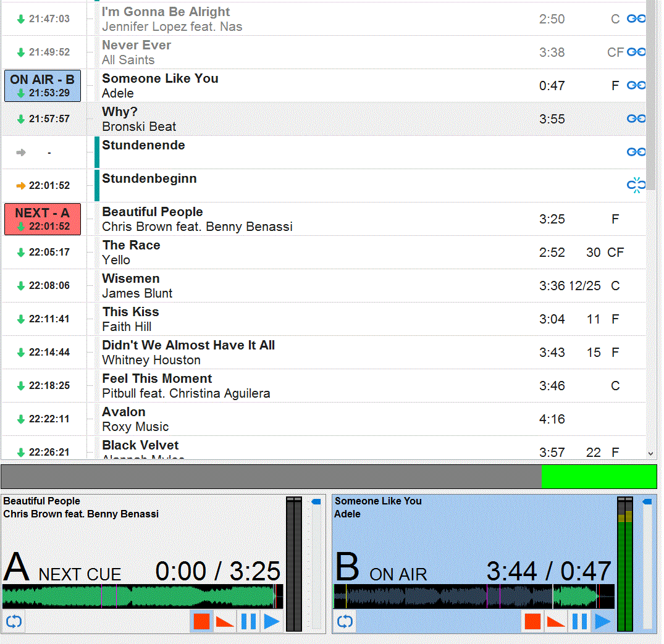Select the ON AIR - B status badge
Viewport: 664px width, 644px height.
click(43, 86)
